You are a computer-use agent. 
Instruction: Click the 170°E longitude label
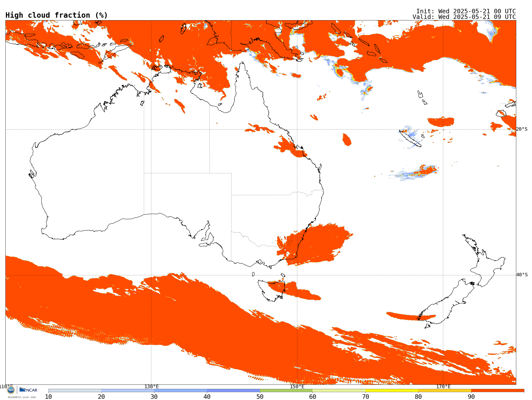click(443, 386)
